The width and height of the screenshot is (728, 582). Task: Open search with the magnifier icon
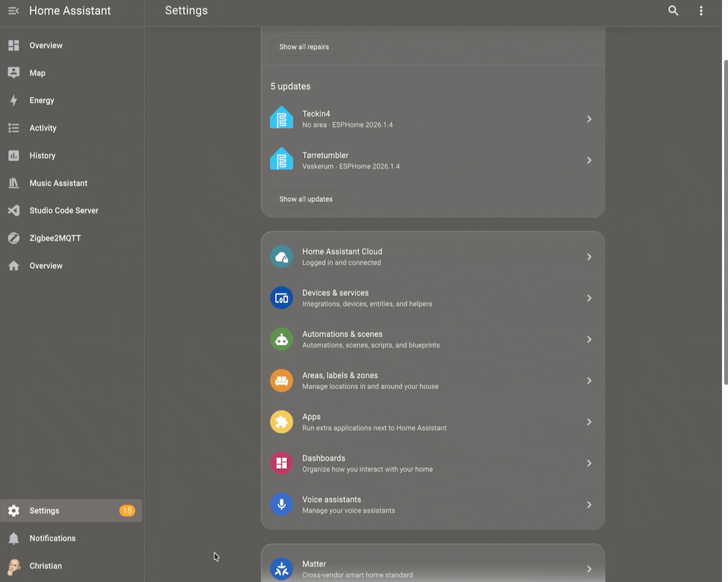click(673, 11)
